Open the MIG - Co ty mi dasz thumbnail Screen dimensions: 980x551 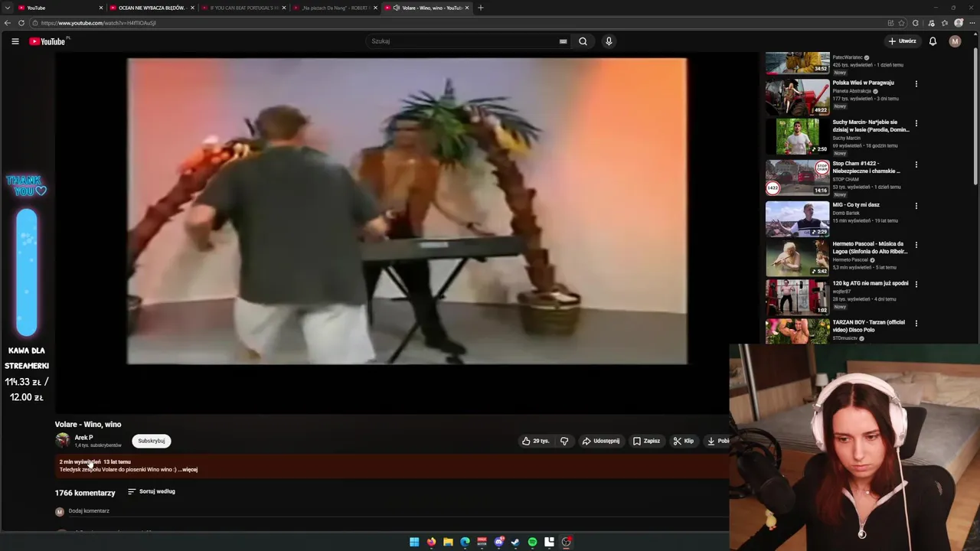(x=797, y=219)
